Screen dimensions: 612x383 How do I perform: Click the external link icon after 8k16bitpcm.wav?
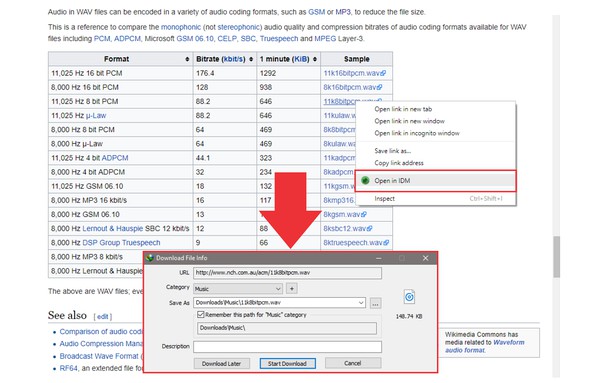tap(380, 87)
